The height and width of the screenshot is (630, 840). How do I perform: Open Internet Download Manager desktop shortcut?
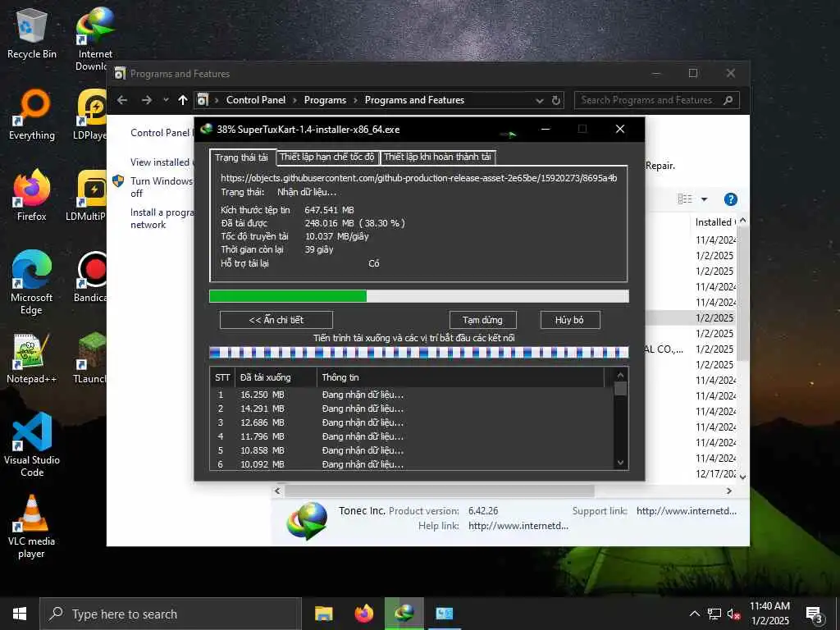(95, 39)
